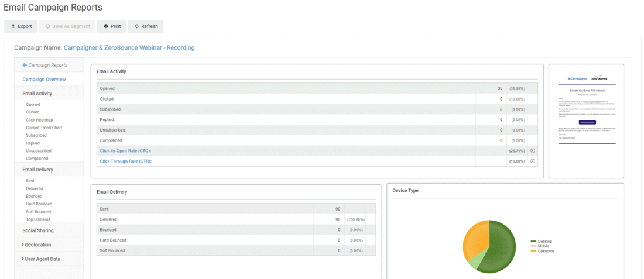Click the email preview thumbnail
The image size is (644, 279).
coord(586,120)
